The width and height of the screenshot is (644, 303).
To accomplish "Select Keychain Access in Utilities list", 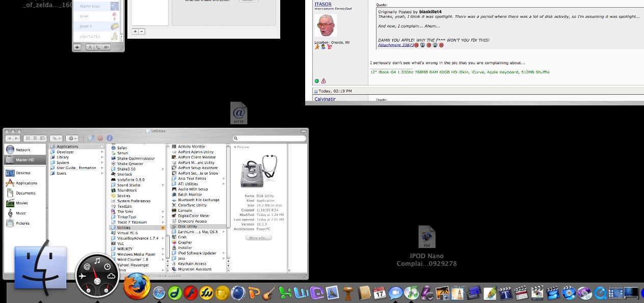I will click(198, 264).
